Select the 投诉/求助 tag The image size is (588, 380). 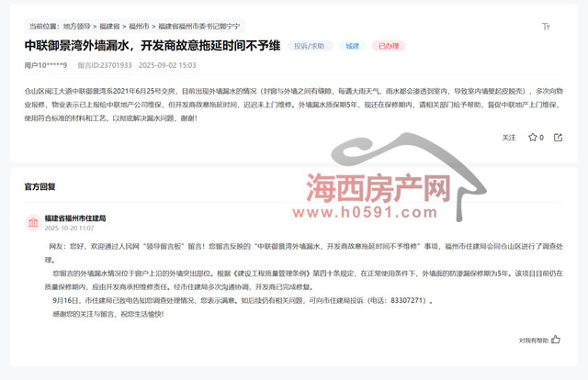point(310,46)
